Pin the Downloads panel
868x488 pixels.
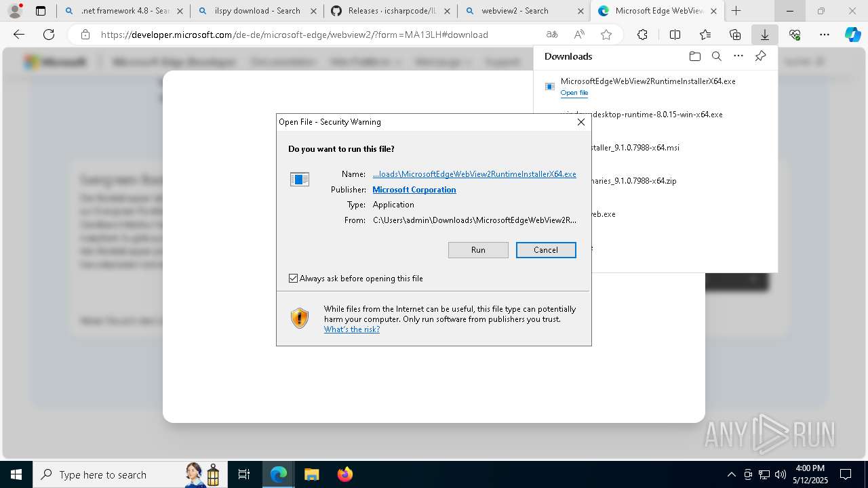point(760,56)
